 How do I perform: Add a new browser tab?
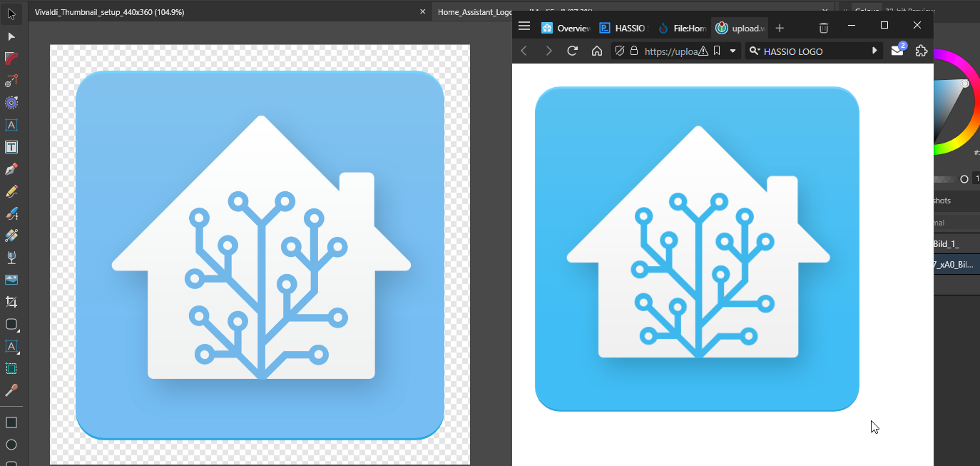(x=780, y=28)
